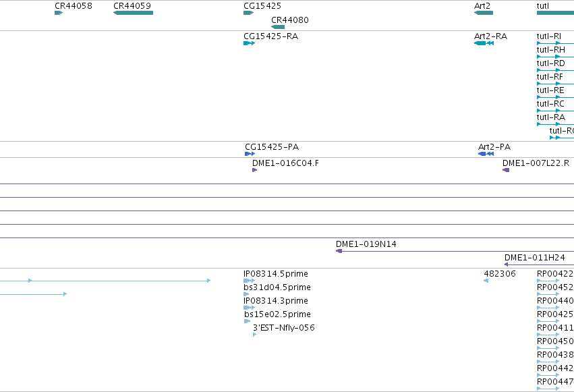This screenshot has height=392, width=574.
Task: Click the 3'EST-Nfly-056 feature
Action: [x=255, y=335]
